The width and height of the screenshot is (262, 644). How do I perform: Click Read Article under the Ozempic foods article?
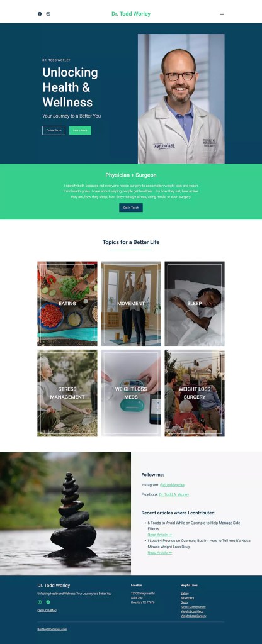159,535
